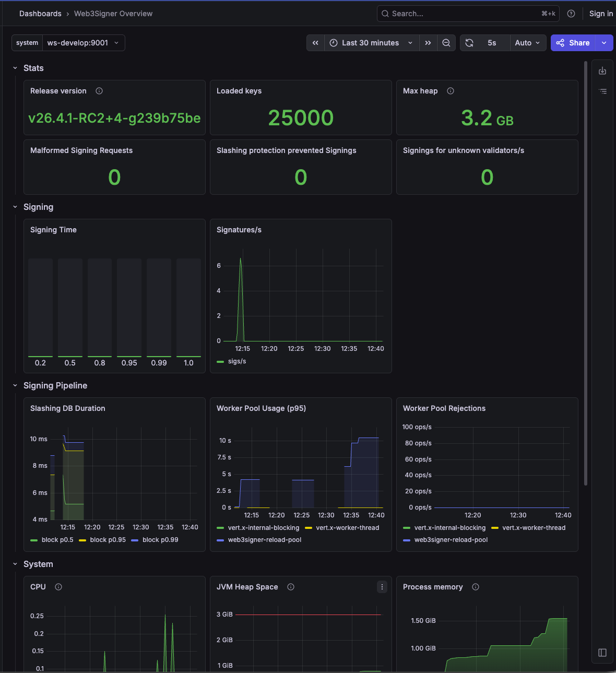Viewport: 616px width, 673px height.
Task: Click the refresh dashboard icon
Action: pyautogui.click(x=469, y=43)
